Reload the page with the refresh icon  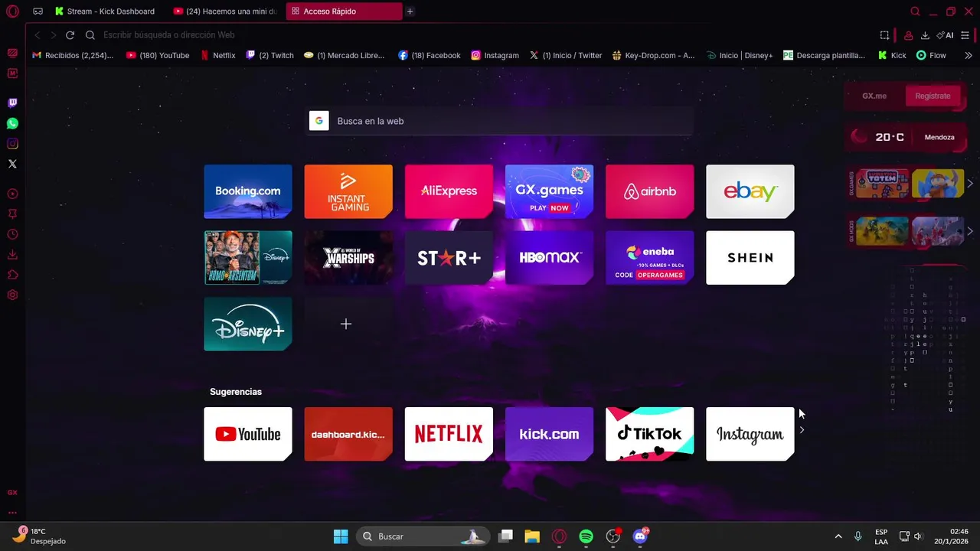70,35
